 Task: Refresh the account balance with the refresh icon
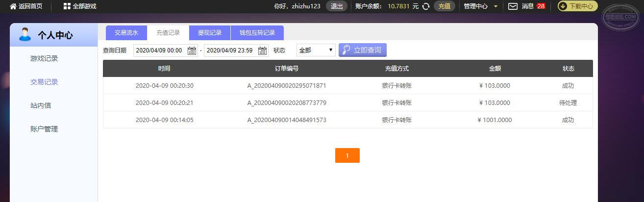[x=426, y=6]
